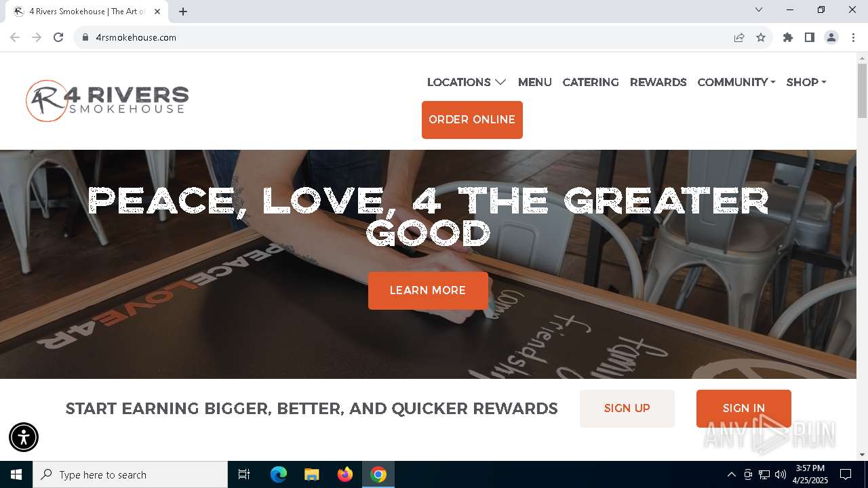
Task: Toggle the browser side panel
Action: (810, 37)
